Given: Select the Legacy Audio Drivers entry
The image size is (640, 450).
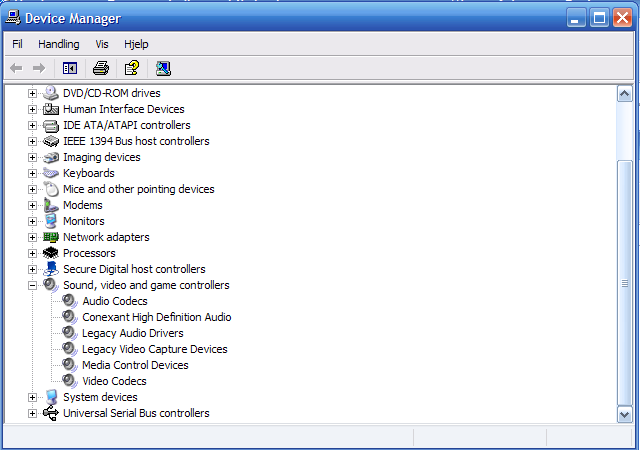Looking at the screenshot, I should coord(133,333).
